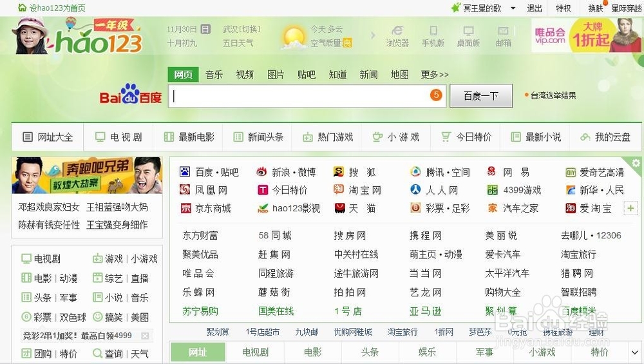Select the bottom 头条 tab
The height and width of the screenshot is (364, 644).
click(x=370, y=352)
